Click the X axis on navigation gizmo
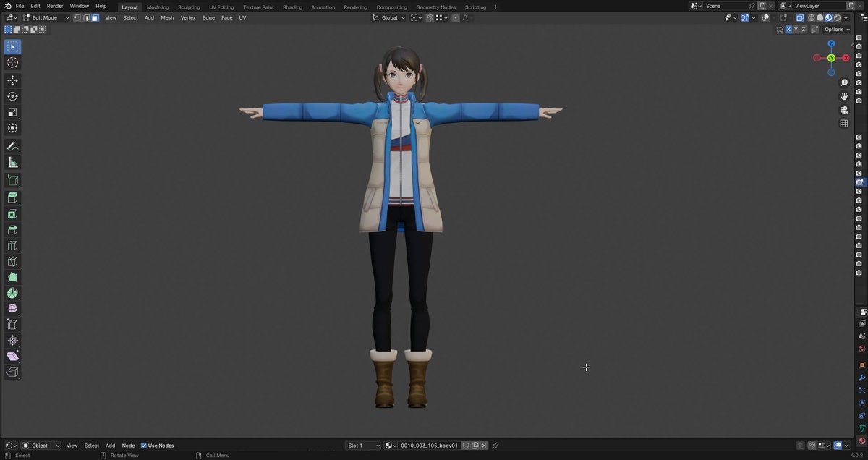 pyautogui.click(x=846, y=58)
